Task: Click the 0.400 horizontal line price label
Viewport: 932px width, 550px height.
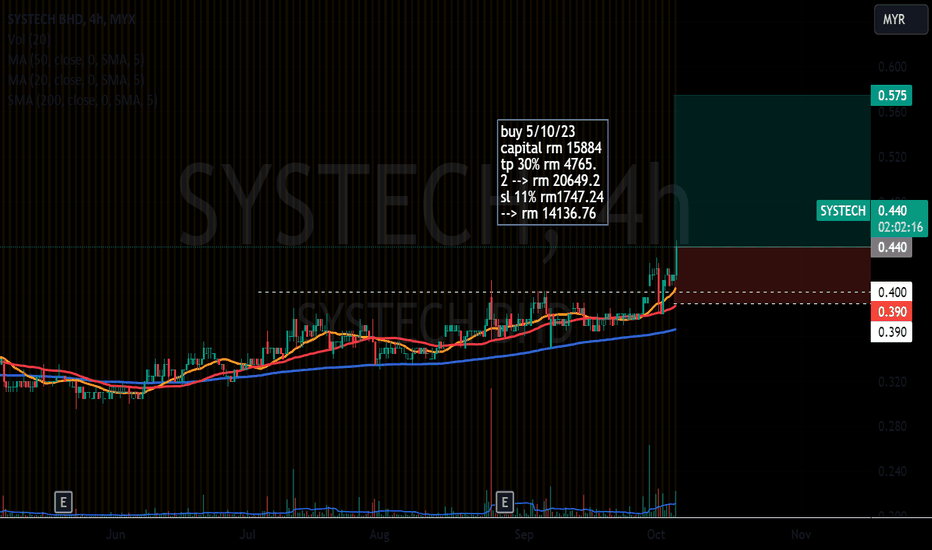Action: click(892, 292)
